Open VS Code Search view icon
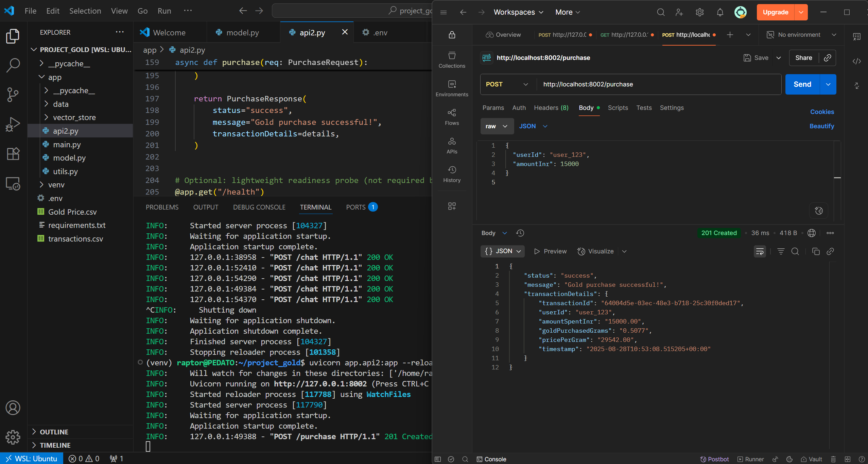This screenshot has height=464, width=868. [x=13, y=65]
